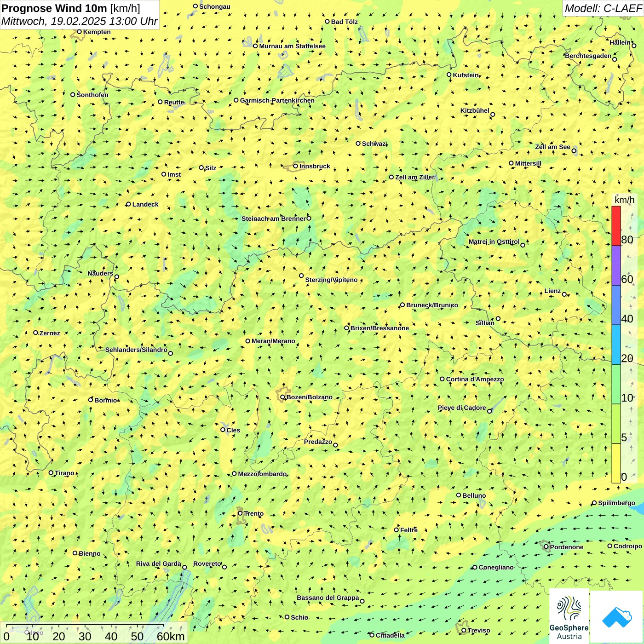Click the Schongau city label

tap(215, 6)
